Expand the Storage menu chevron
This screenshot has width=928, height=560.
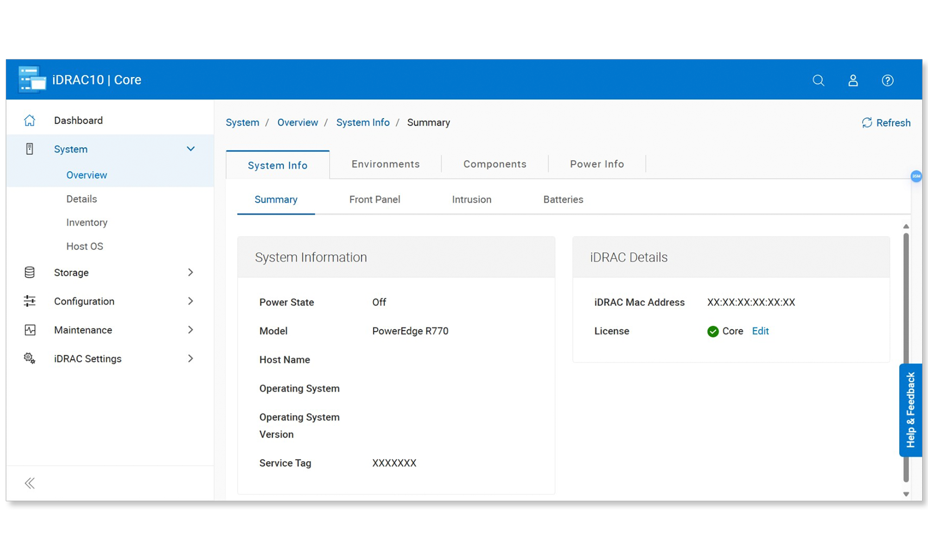191,272
